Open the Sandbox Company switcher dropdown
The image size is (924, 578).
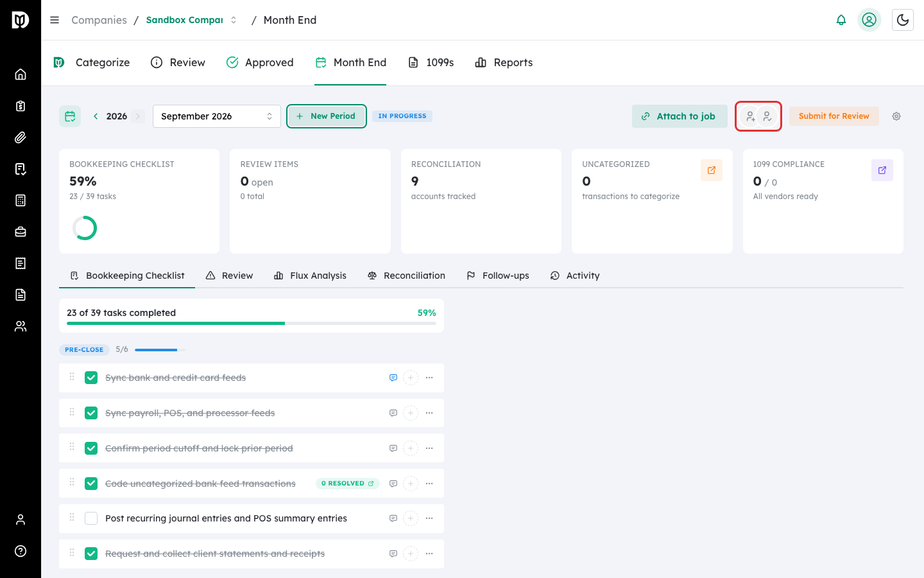tap(191, 20)
